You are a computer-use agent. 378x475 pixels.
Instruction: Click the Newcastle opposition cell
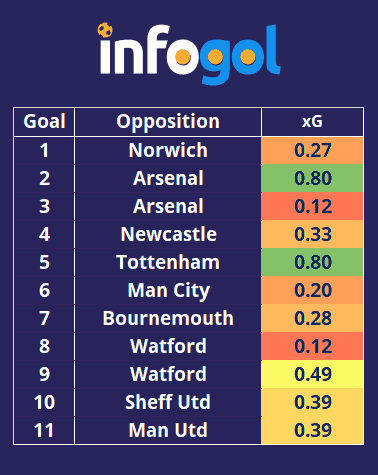[x=168, y=234]
